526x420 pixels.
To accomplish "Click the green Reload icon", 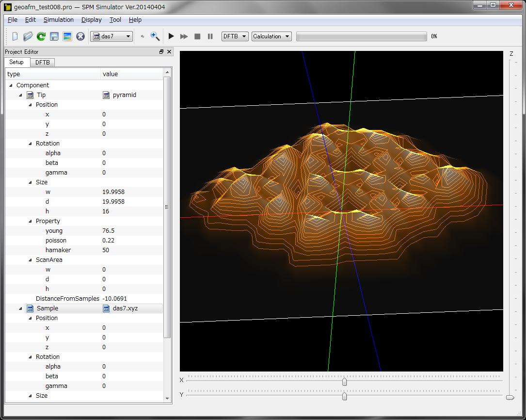I will 41,36.
